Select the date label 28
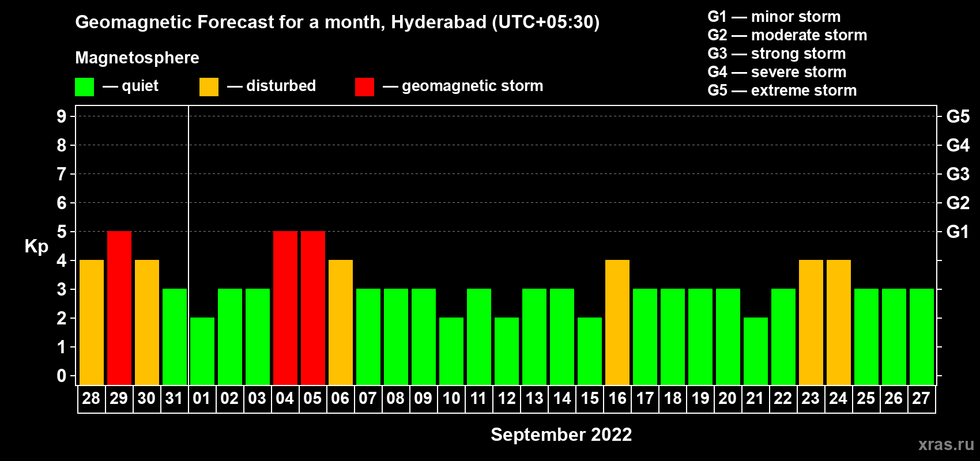Viewport: 980px width, 461px height. 91,398
